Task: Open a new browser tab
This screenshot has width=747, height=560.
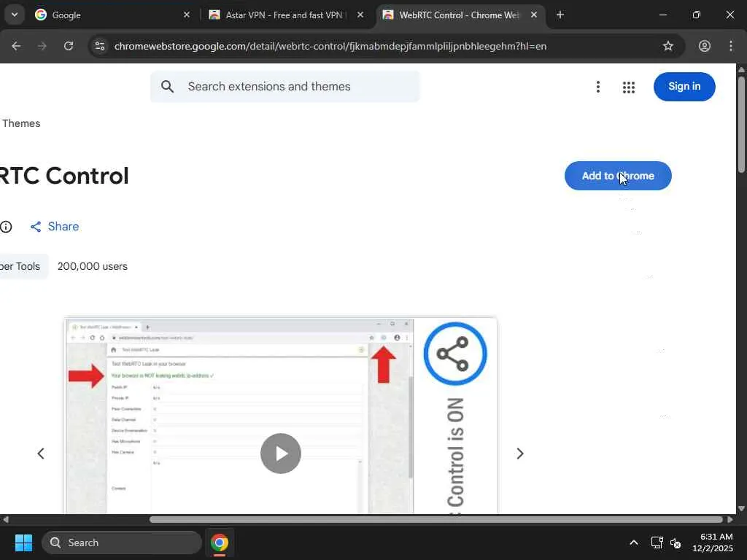Action: click(x=560, y=15)
